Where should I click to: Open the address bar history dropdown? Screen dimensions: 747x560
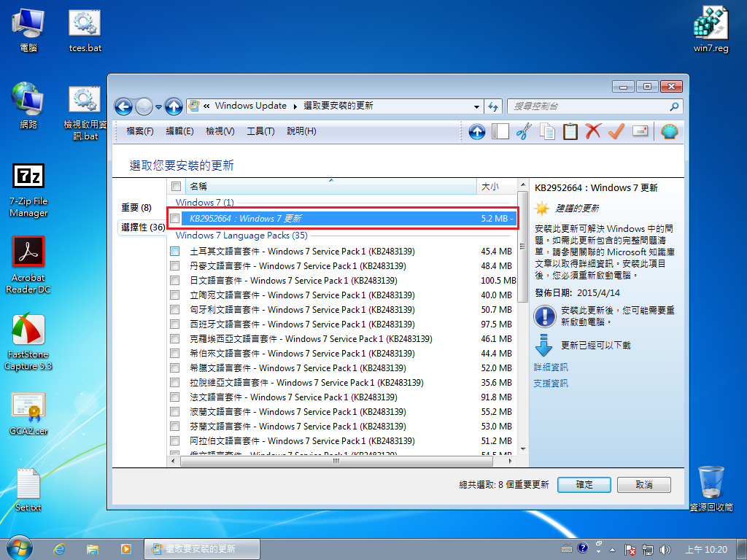click(x=476, y=106)
